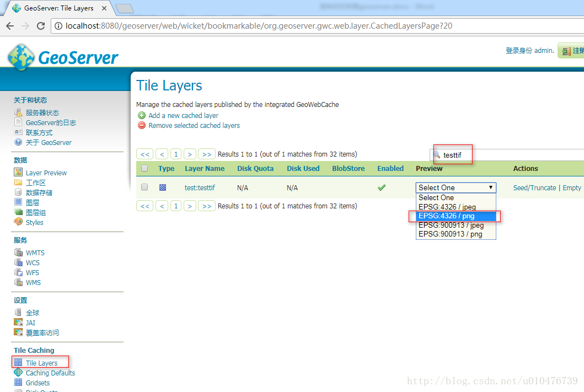Click the browser address bar URL
Screen dimensions: 584x392
(259, 26)
